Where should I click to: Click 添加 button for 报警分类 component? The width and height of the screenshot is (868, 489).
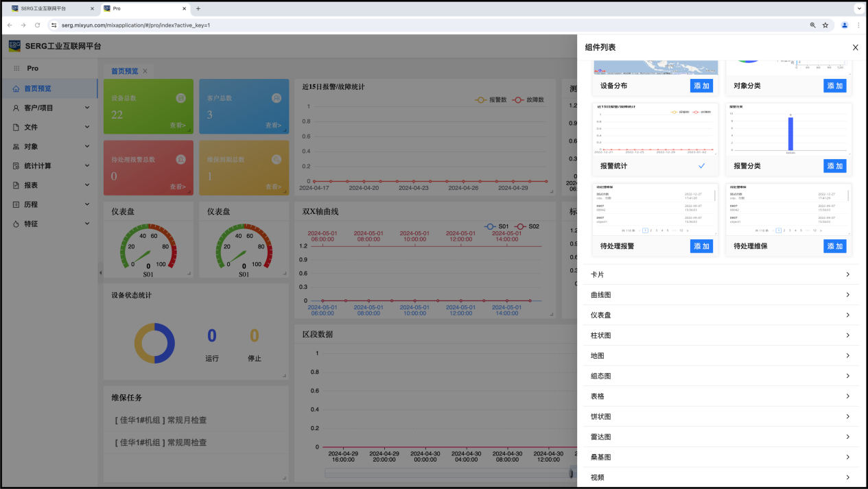[834, 166]
